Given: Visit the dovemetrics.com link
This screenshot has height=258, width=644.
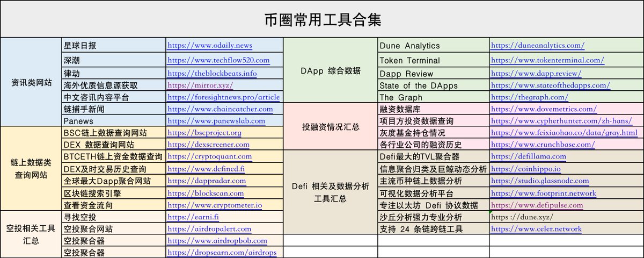Looking at the screenshot, I should [x=543, y=109].
